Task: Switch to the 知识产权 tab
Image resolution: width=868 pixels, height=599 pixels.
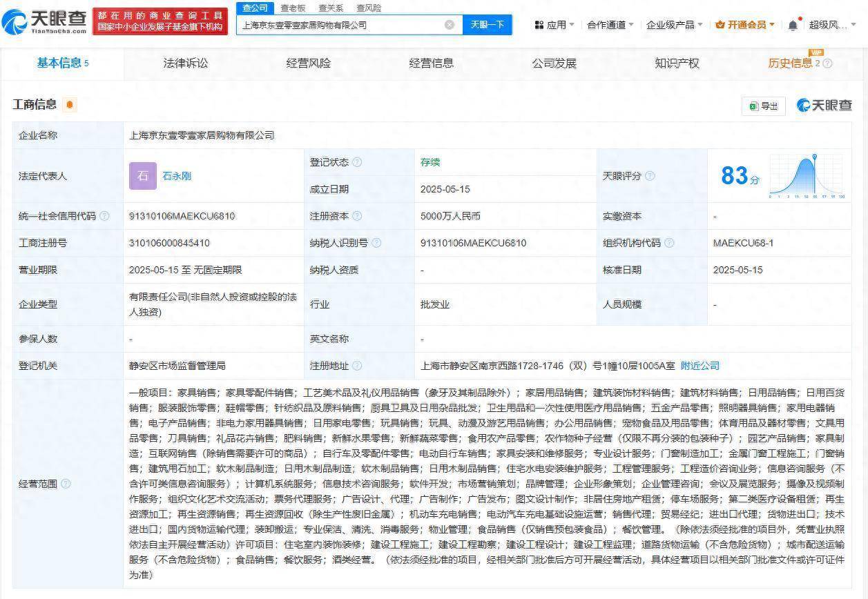Action: pos(677,63)
